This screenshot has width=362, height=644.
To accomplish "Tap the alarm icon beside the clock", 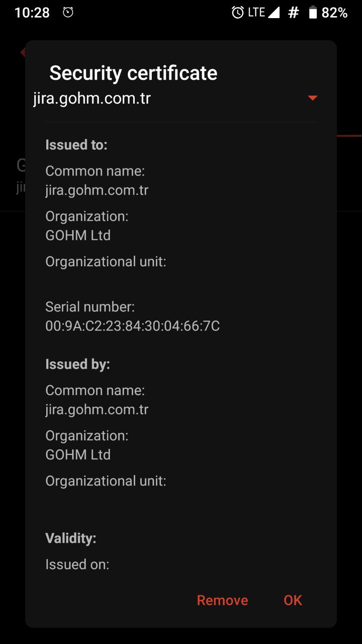I will click(x=68, y=13).
